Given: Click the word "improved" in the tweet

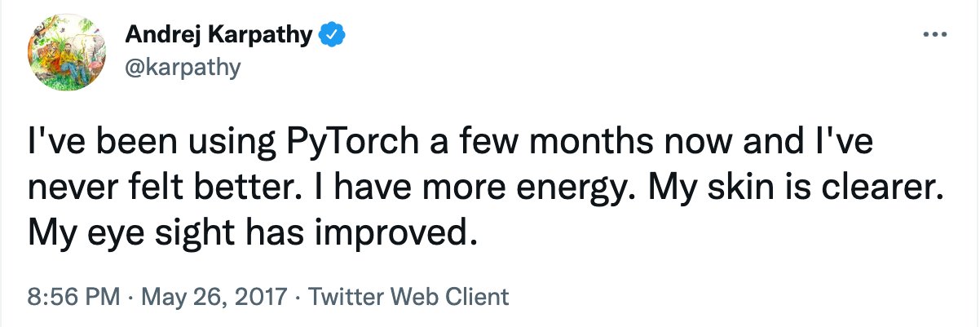Looking at the screenshot, I should (x=385, y=236).
